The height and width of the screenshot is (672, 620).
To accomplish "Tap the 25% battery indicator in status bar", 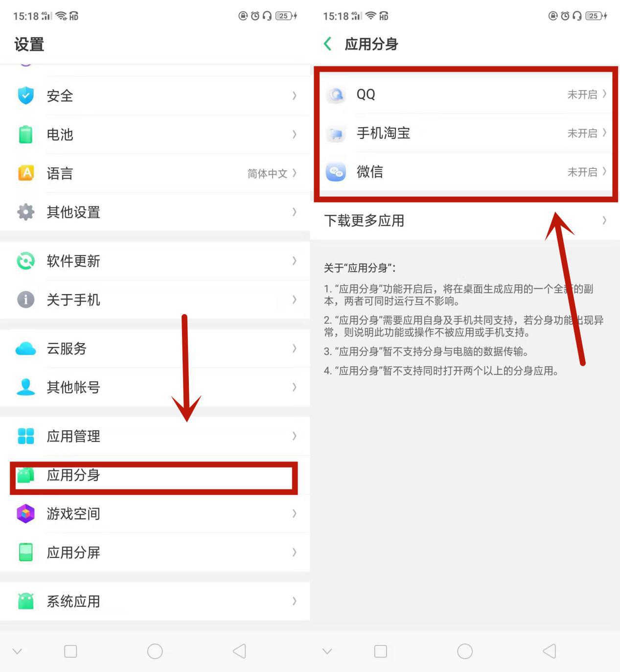I will coord(595,15).
